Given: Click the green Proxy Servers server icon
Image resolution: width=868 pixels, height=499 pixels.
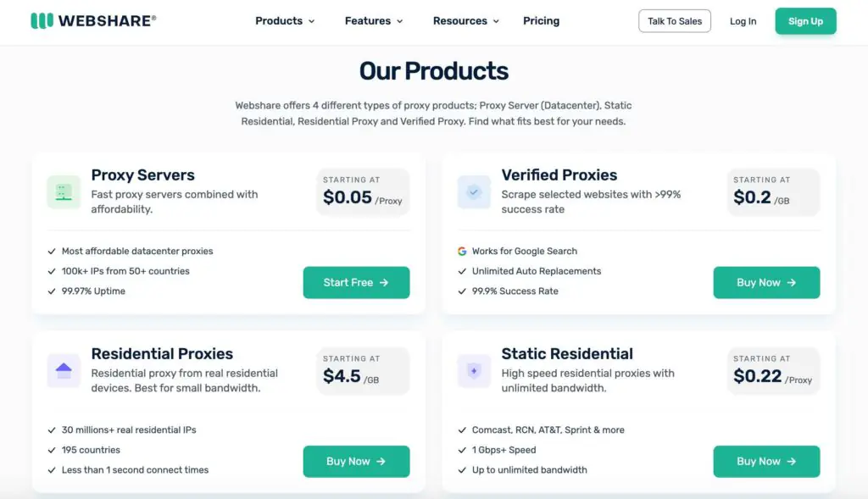Looking at the screenshot, I should (64, 192).
